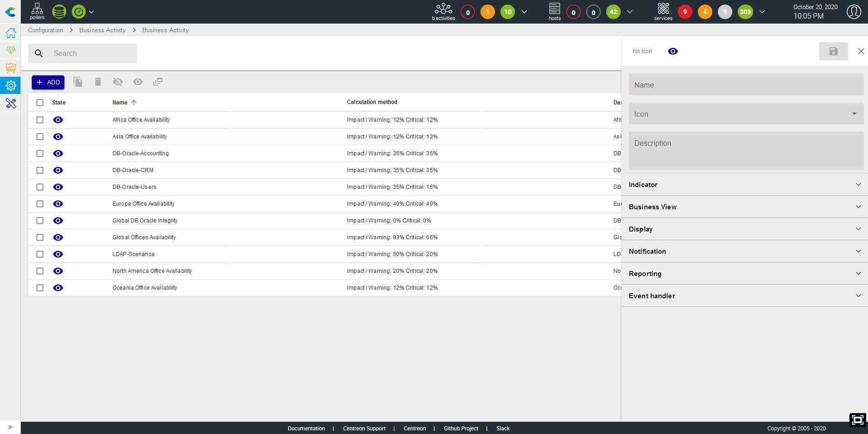Open the Configuration gear sidebar icon

[10, 85]
